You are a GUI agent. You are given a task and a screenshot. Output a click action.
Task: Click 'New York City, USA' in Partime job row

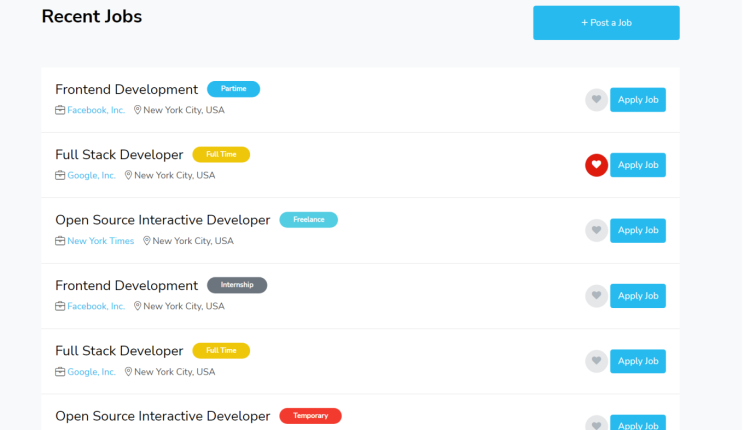pos(184,110)
